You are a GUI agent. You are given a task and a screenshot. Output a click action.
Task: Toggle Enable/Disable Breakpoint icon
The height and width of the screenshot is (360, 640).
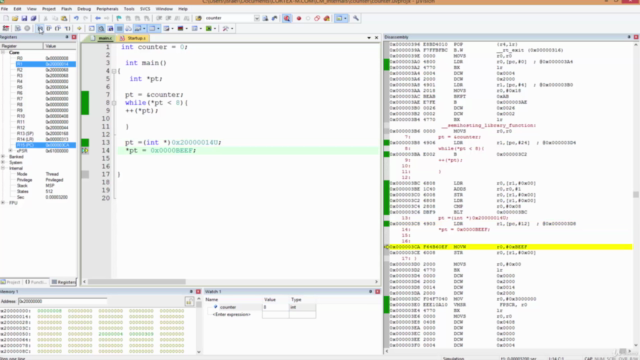tap(308, 18)
